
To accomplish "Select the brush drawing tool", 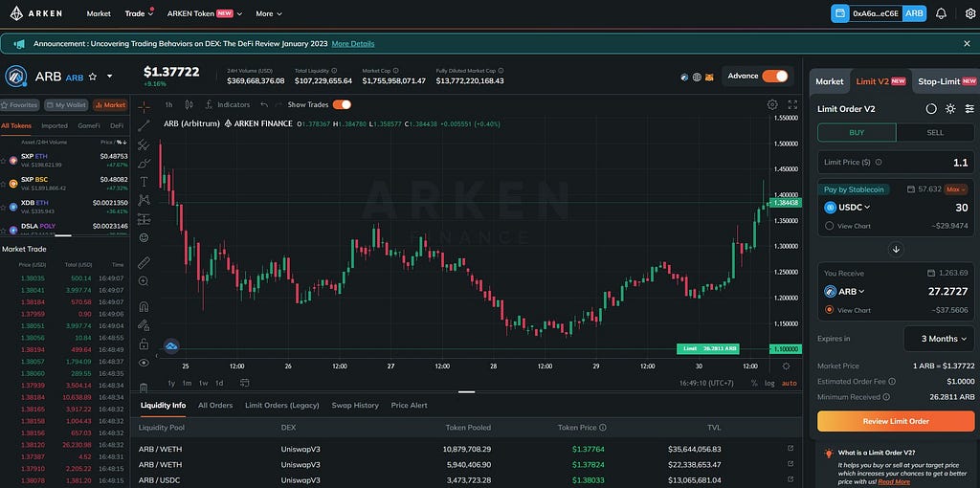I will (x=144, y=164).
